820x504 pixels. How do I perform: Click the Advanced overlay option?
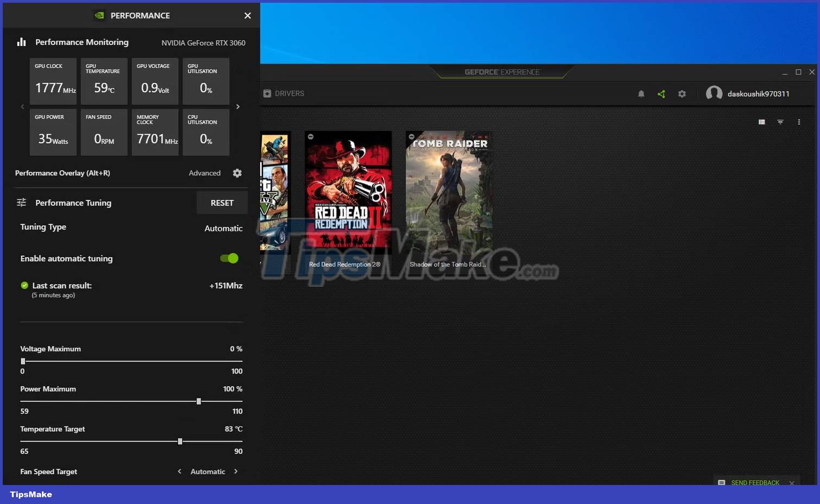pos(205,173)
